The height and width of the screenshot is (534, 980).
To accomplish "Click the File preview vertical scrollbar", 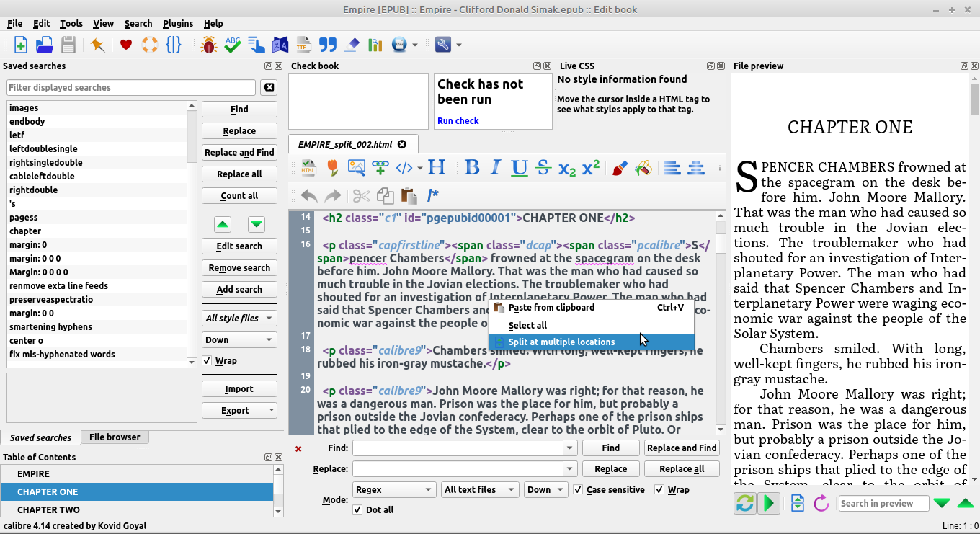I will (x=974, y=279).
